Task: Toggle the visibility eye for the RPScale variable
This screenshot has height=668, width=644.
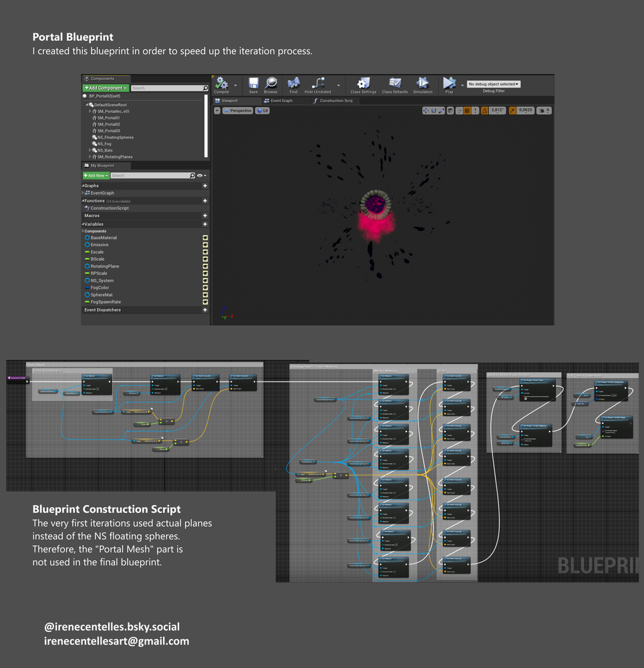Action: 205,273
